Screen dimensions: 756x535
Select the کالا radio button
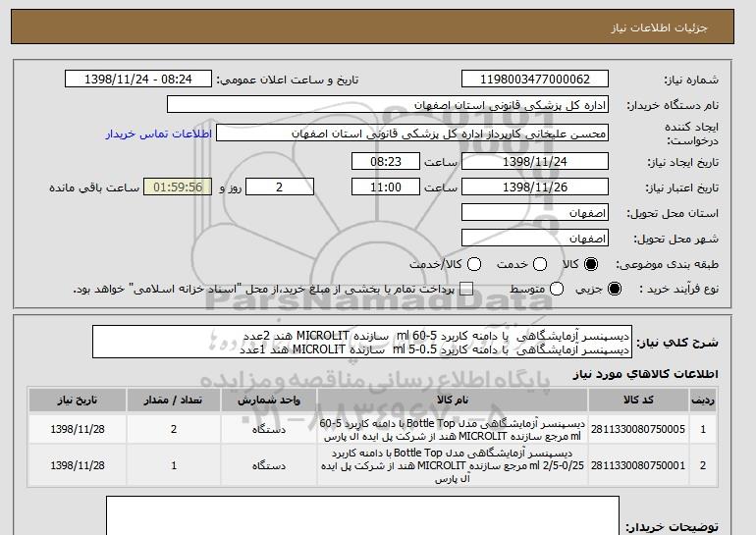pos(591,264)
